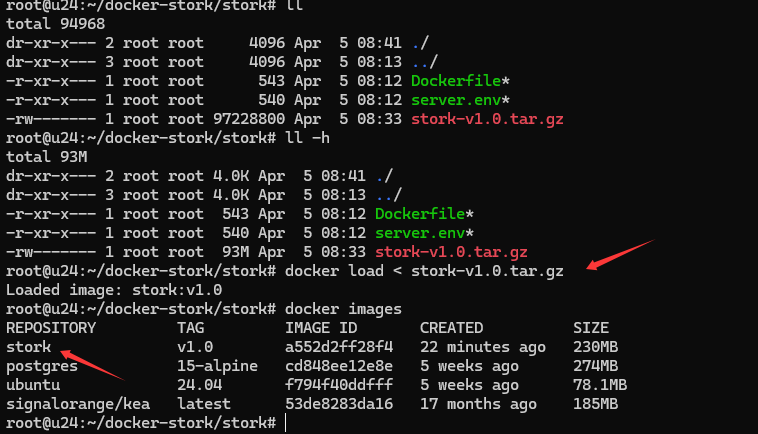Viewport: 758px width, 434px height.
Task: Click the 93M size of stork-v1.0.tar.gz
Action: pyautogui.click(x=235, y=252)
